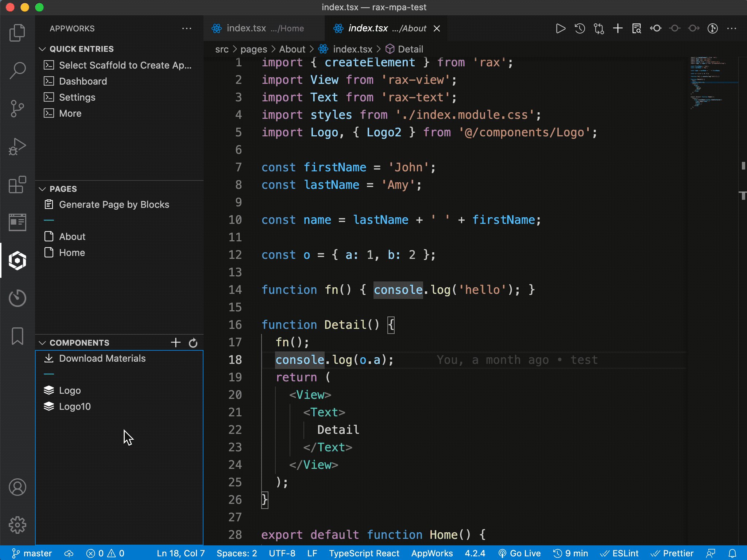Open the Extensions view

pos(17,185)
